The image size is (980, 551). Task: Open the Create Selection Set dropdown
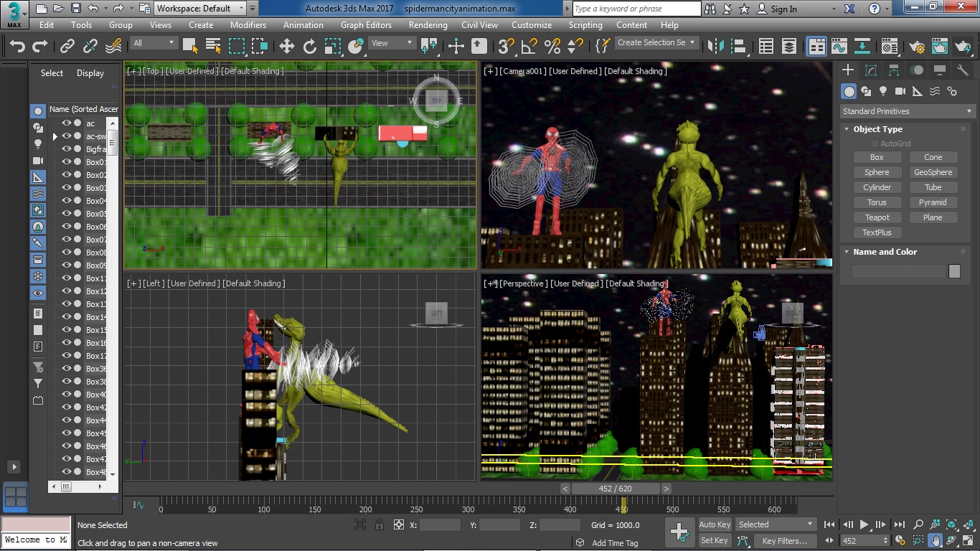click(657, 42)
